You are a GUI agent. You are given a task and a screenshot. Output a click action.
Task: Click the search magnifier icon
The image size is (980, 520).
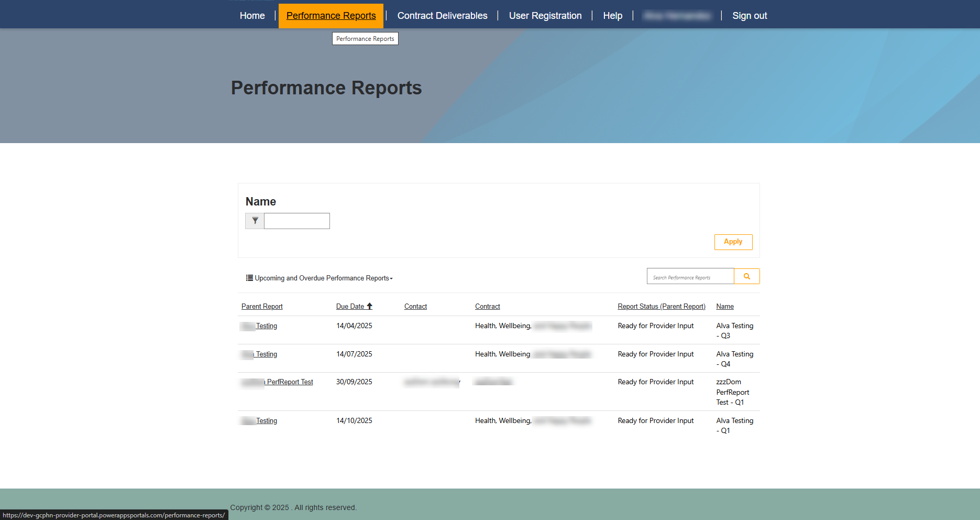[x=746, y=276]
